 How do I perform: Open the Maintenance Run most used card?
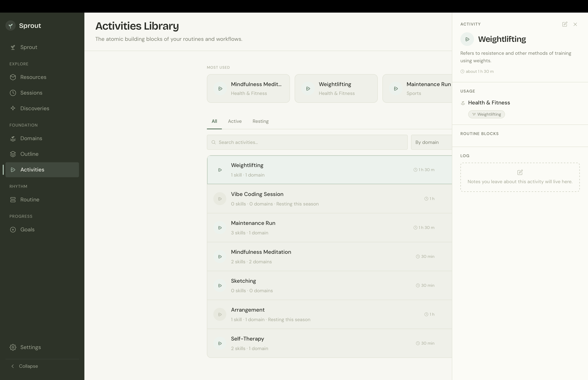[417, 88]
